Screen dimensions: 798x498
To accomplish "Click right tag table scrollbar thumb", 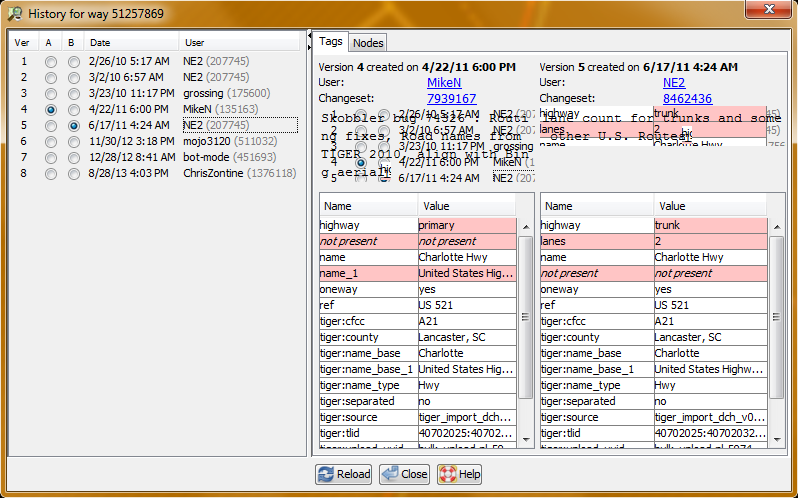I will pos(777,317).
